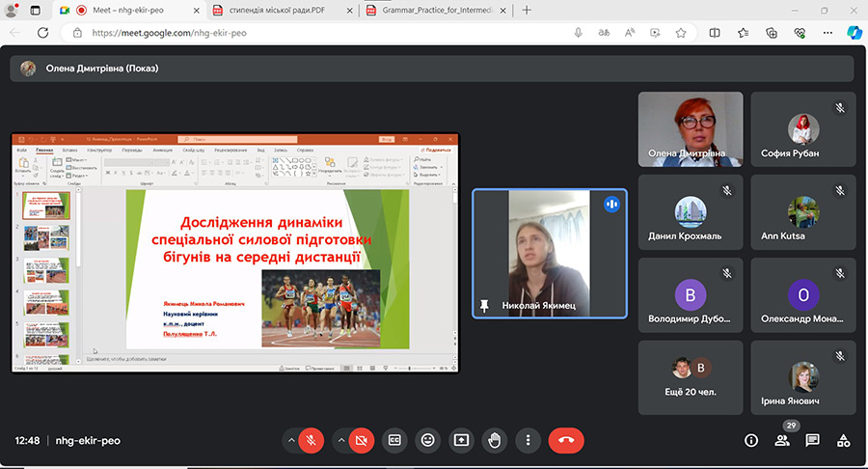868x469 pixels.
Task: Open more options three-dot menu
Action: (528, 440)
